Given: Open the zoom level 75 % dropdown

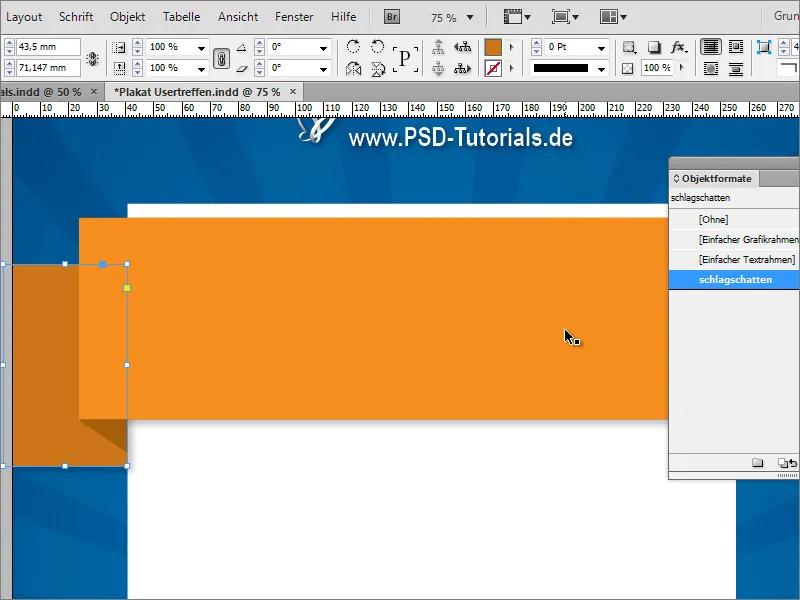Looking at the screenshot, I should point(470,17).
